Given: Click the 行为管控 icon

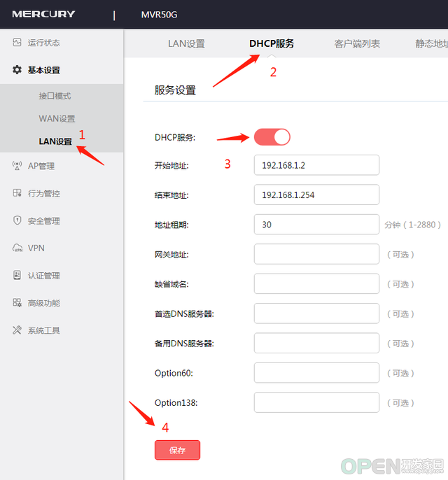Looking at the screenshot, I should coord(17,193).
